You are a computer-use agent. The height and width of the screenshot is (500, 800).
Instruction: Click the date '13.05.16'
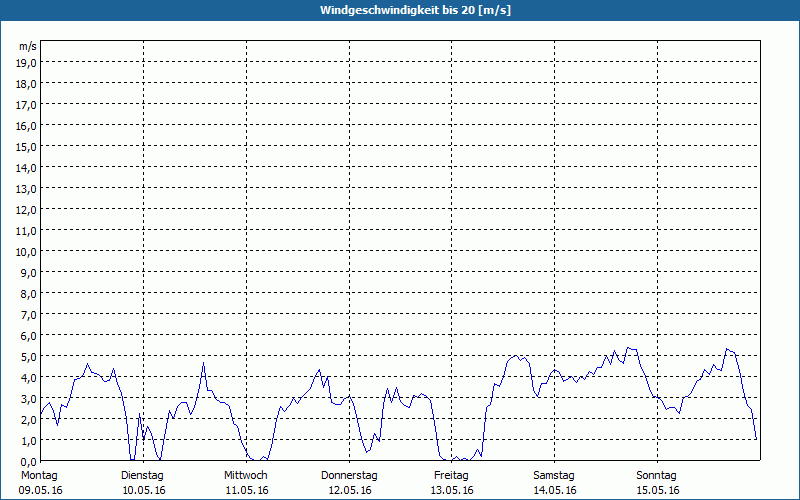452,491
